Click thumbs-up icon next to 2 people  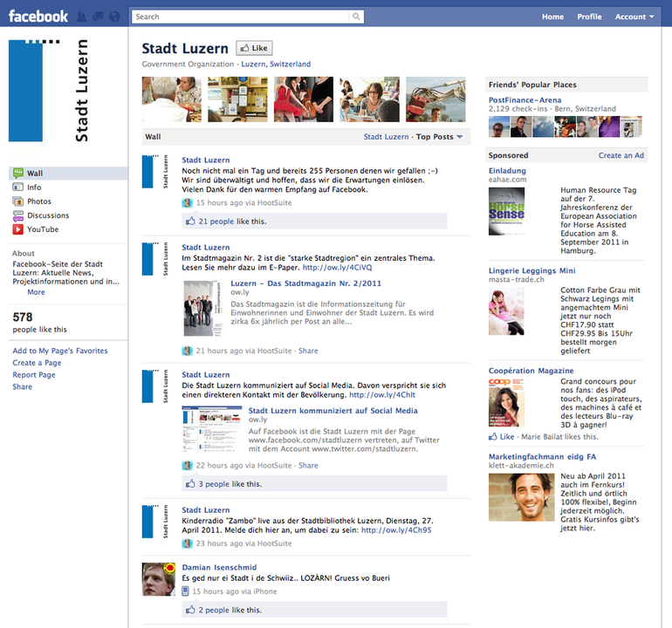coord(190,610)
